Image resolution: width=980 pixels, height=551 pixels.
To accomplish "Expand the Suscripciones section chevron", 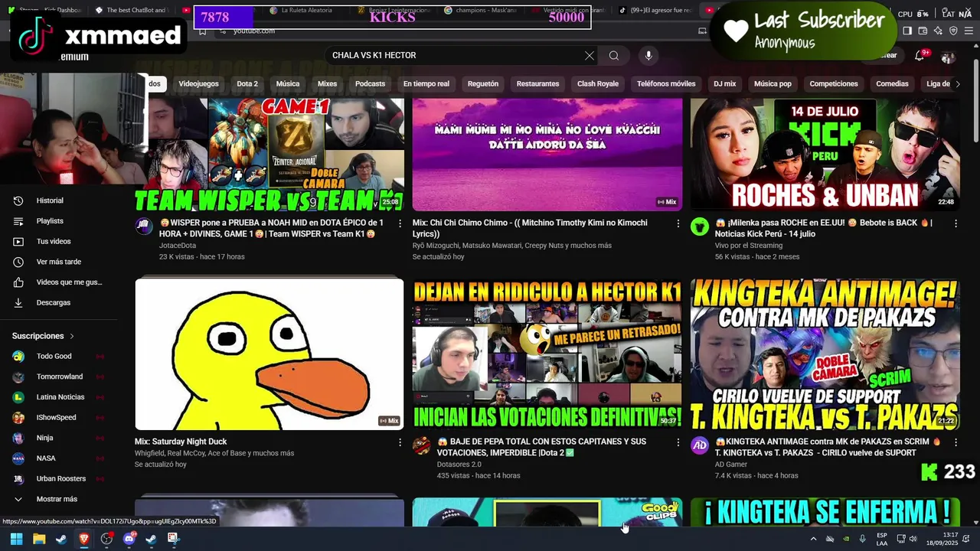I will (x=72, y=336).
